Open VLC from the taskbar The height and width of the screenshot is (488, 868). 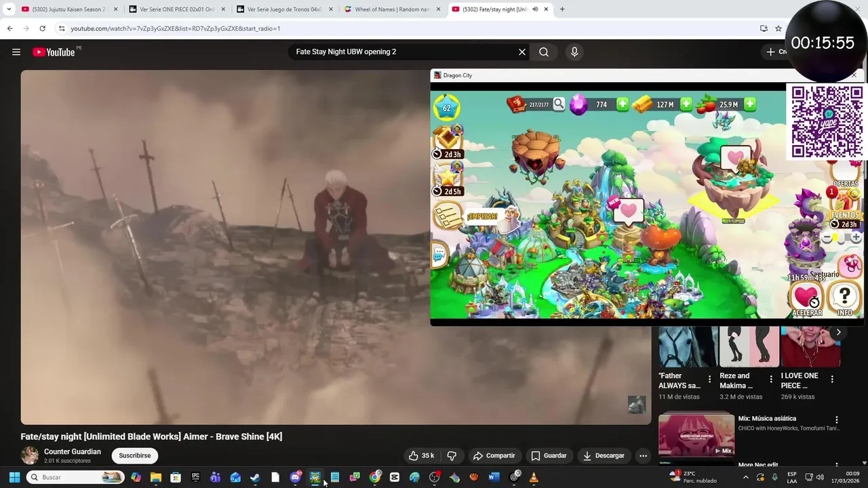(x=534, y=477)
